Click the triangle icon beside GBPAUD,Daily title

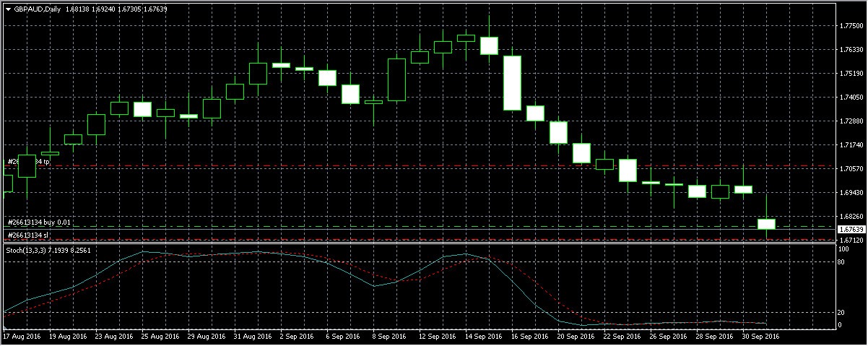[8, 9]
